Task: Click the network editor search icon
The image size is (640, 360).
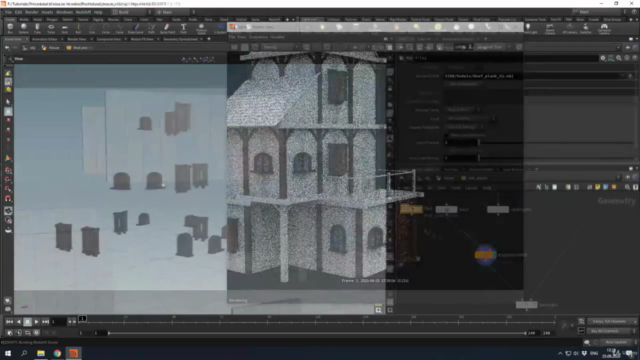Action: (x=627, y=187)
